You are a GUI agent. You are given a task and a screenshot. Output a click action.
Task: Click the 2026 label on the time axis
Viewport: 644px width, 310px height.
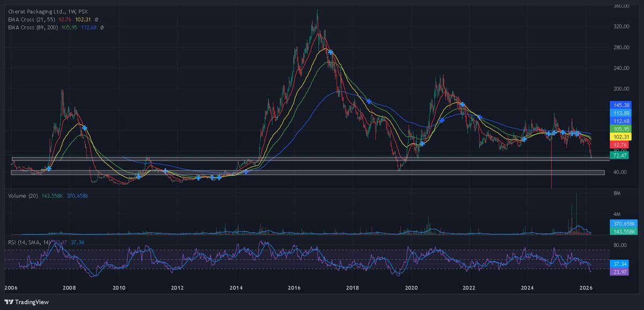click(x=587, y=287)
